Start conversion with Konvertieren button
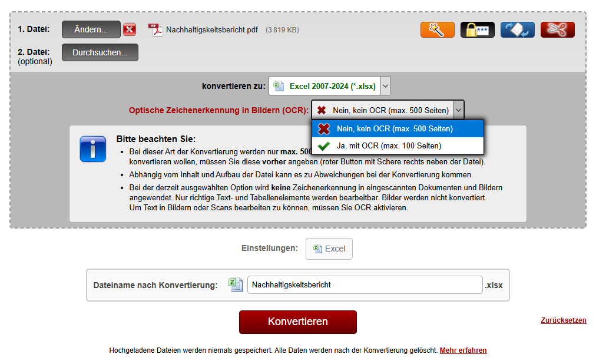596x364 pixels. 297,322
